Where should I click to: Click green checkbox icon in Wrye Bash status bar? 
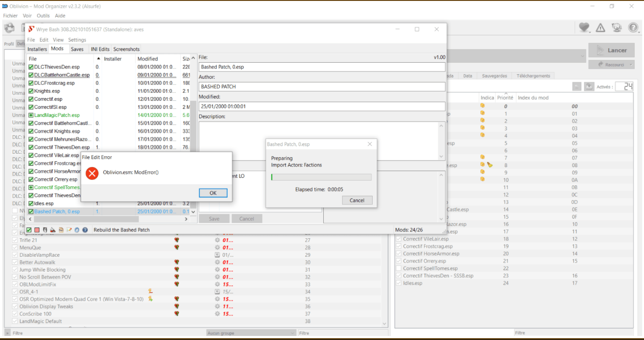[x=29, y=230]
